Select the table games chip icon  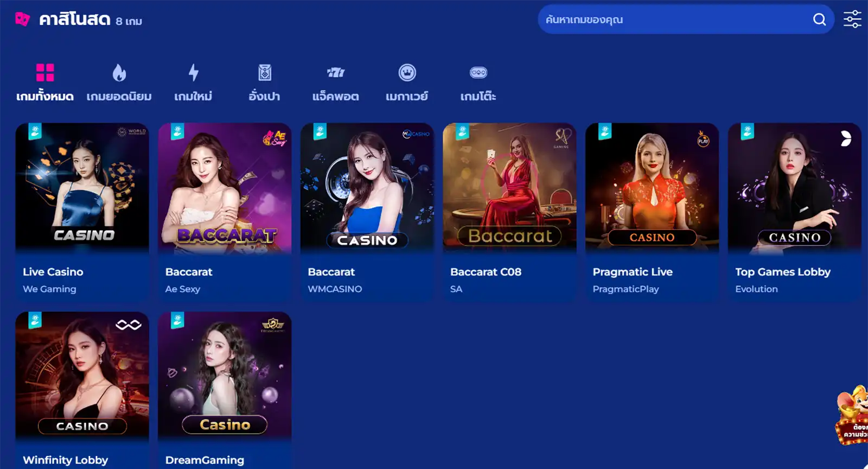tap(478, 73)
